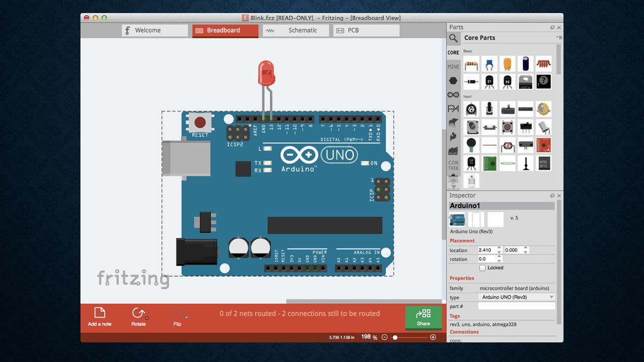Viewport: 644px width, 362px height.
Task: Pick the photocell light sensor part
Action: 508,145
